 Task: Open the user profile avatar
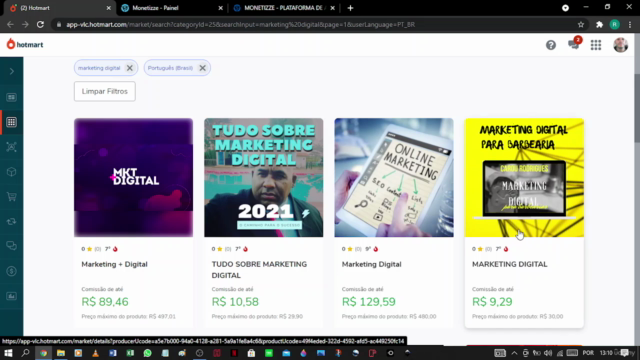click(x=620, y=45)
